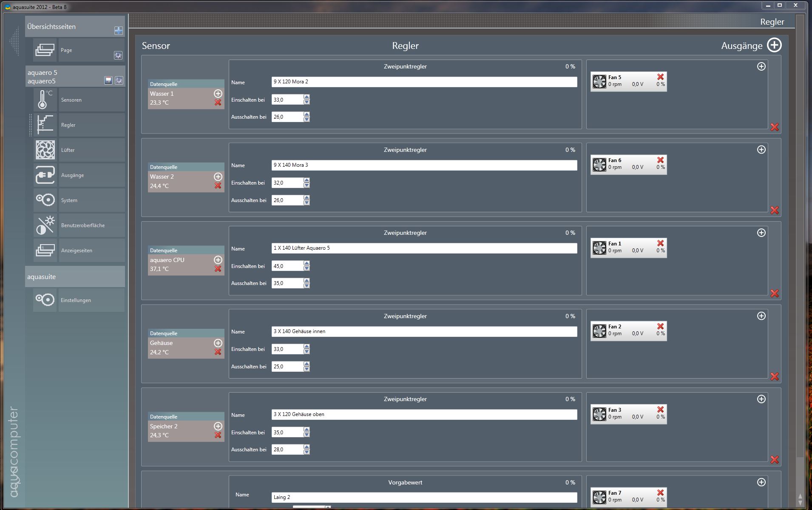Delete the 3 X 140 Gehäuse innen controller

775,376
